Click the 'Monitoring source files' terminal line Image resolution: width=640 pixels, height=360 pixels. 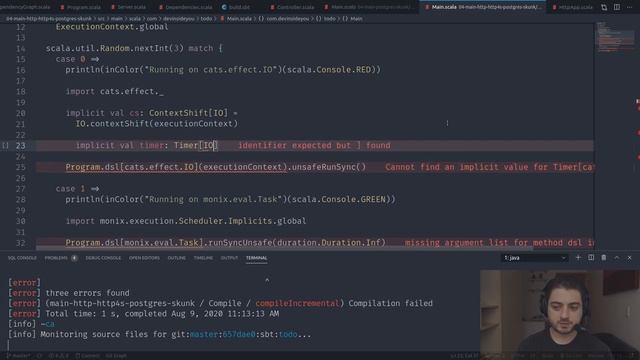pos(159,334)
